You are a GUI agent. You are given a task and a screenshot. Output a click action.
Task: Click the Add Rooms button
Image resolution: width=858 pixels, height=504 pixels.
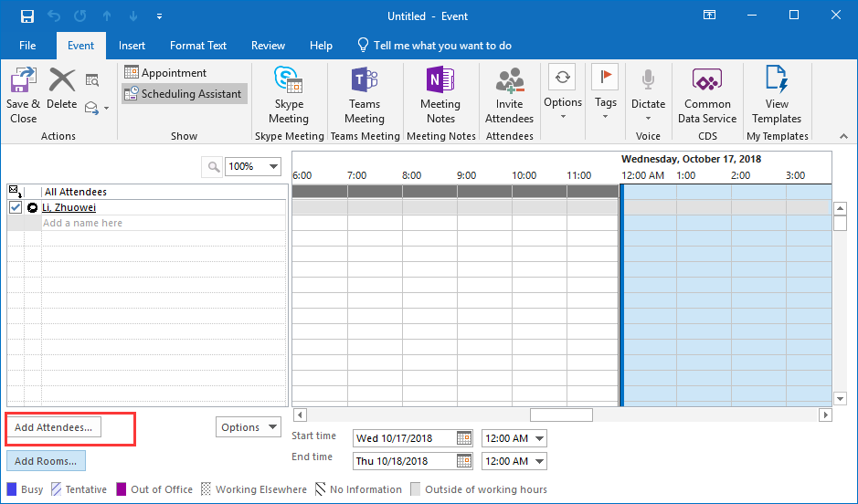[46, 461]
